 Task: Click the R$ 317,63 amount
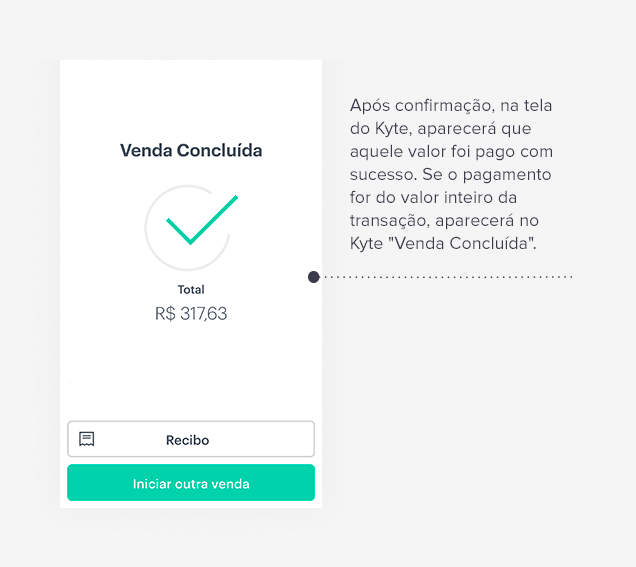pos(191,314)
